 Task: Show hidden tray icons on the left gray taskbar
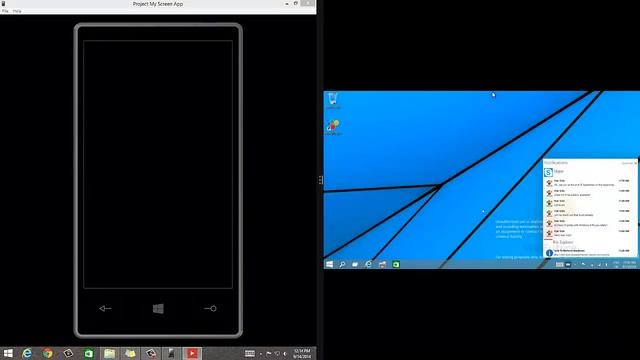(261, 354)
